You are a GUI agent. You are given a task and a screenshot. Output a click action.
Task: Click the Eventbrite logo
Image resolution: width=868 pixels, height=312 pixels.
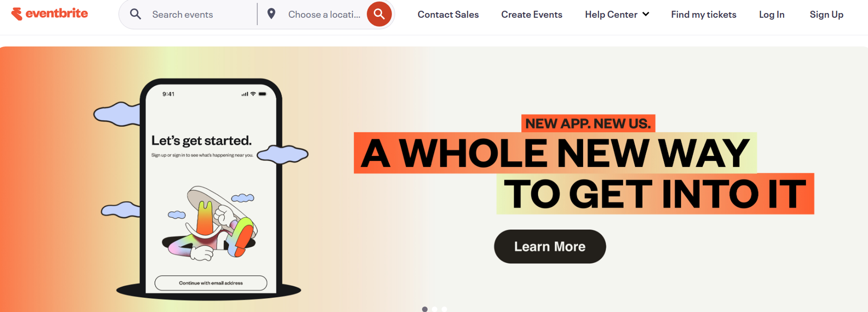coord(50,14)
